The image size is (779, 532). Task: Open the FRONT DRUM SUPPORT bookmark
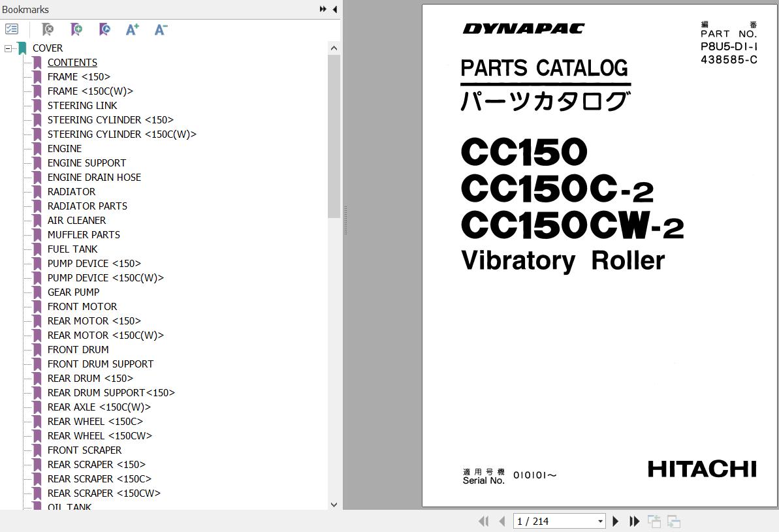pos(101,364)
